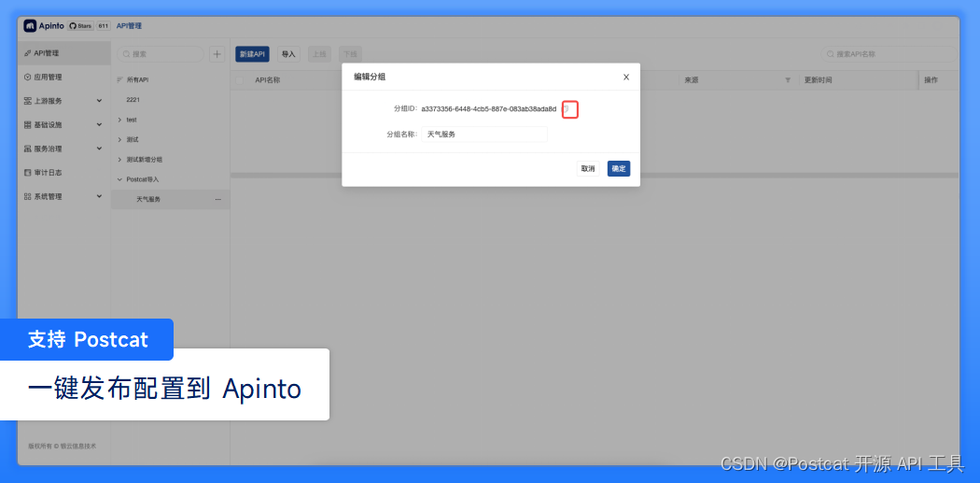Open the 来源 column filter icon

click(x=788, y=80)
